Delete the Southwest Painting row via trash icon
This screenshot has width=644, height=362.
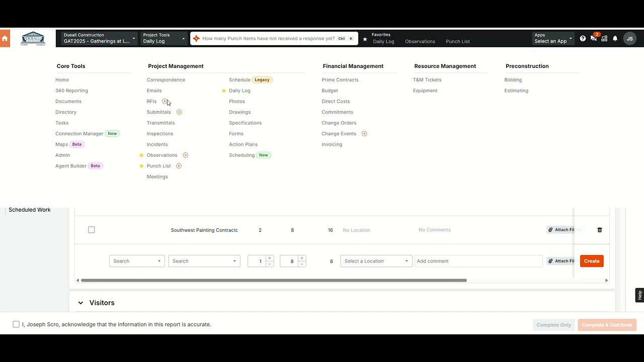(600, 230)
